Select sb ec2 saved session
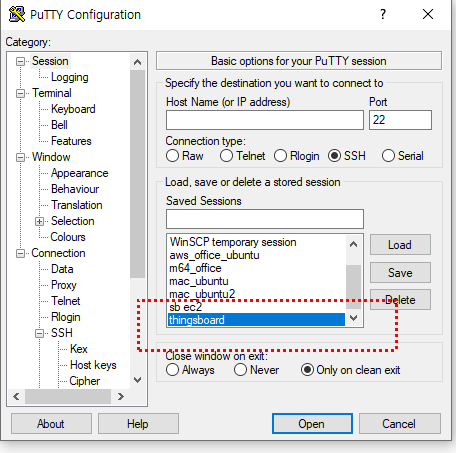This screenshot has width=456, height=453. (x=257, y=307)
